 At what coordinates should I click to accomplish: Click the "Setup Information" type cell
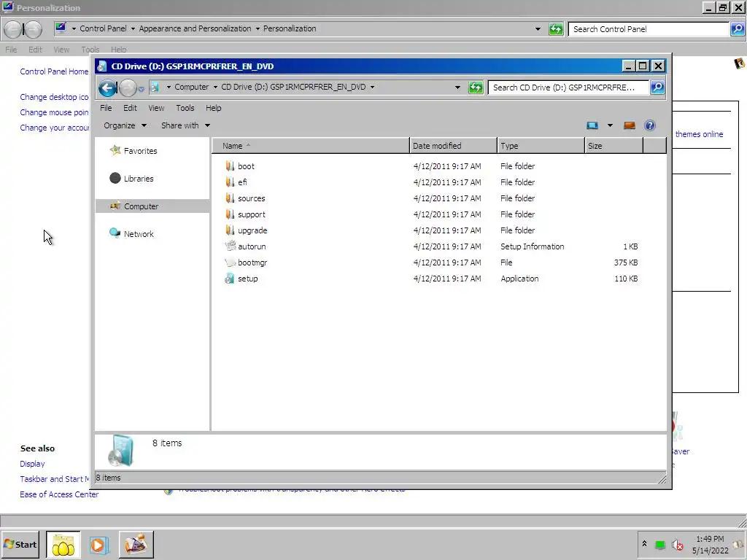532,246
